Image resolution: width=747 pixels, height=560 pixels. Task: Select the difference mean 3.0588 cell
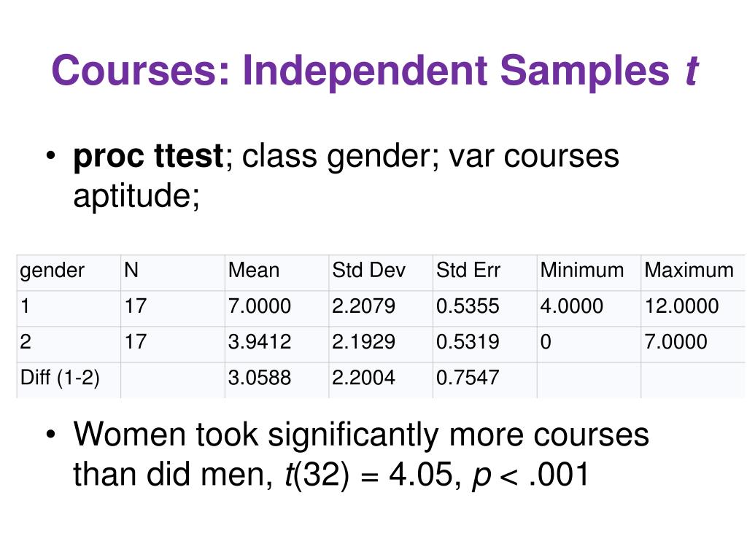(x=276, y=380)
